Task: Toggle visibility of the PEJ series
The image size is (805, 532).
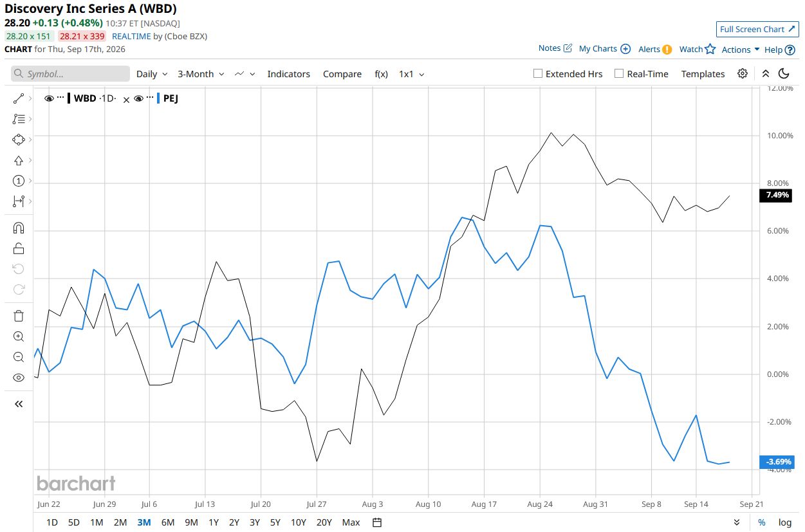Action: coord(138,98)
